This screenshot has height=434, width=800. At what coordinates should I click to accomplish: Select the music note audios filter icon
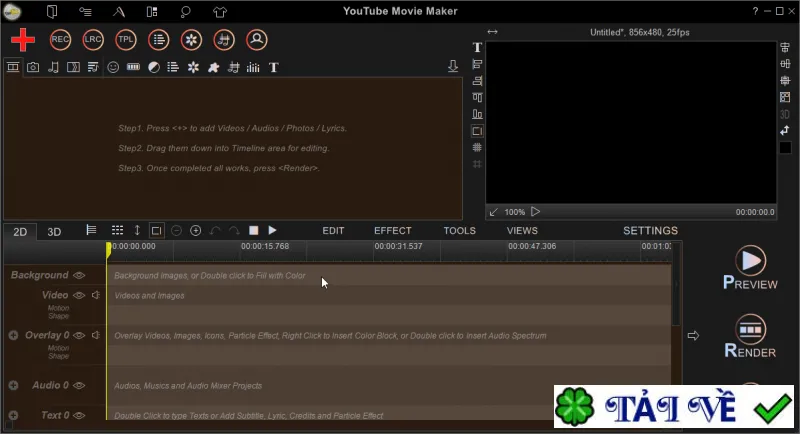53,67
